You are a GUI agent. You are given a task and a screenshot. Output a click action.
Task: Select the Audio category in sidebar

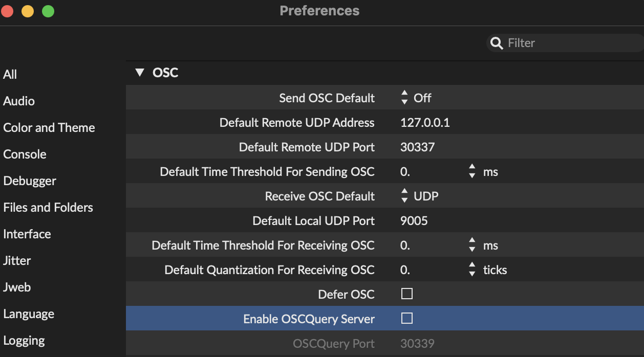tap(19, 101)
